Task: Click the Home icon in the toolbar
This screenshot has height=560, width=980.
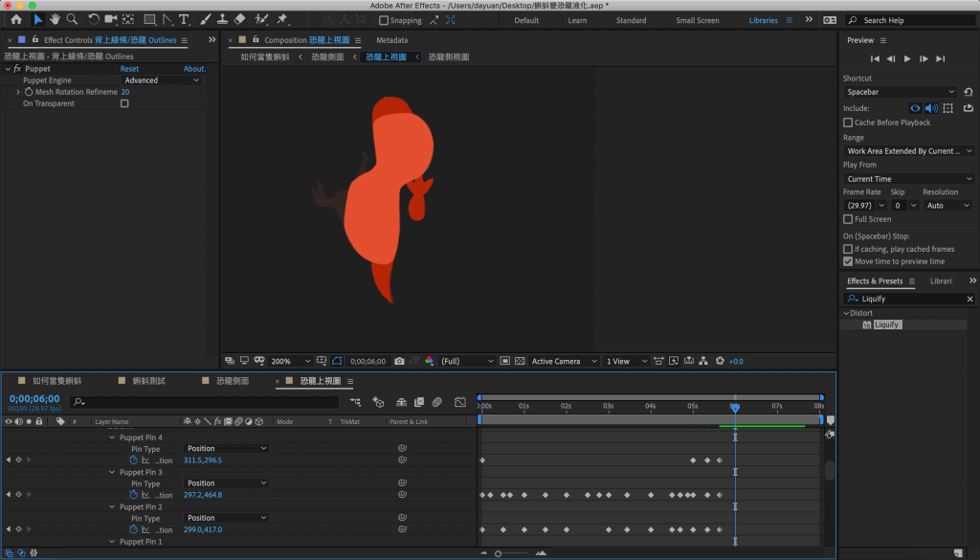Action: pyautogui.click(x=16, y=19)
